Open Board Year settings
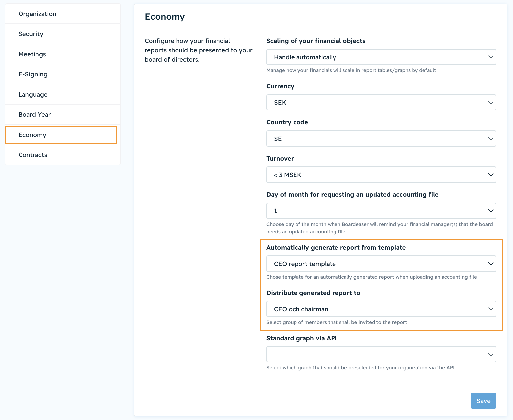Screen dimensions: 513x420 [x=63, y=115]
